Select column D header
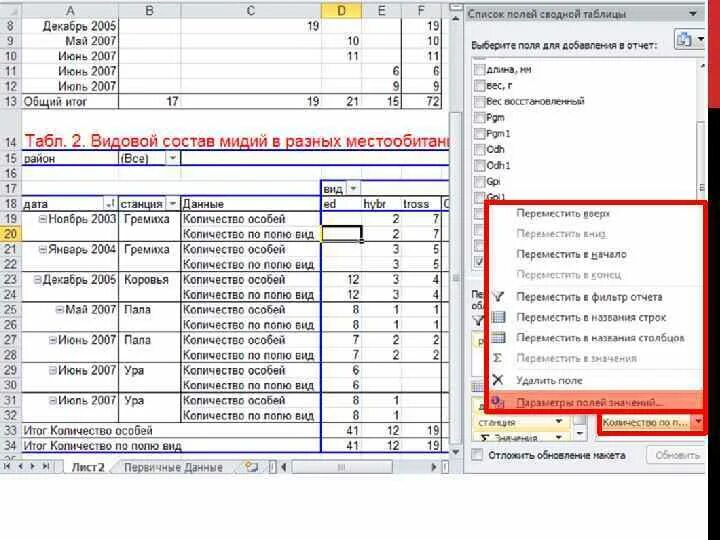This screenshot has width=720, height=540. click(x=341, y=11)
